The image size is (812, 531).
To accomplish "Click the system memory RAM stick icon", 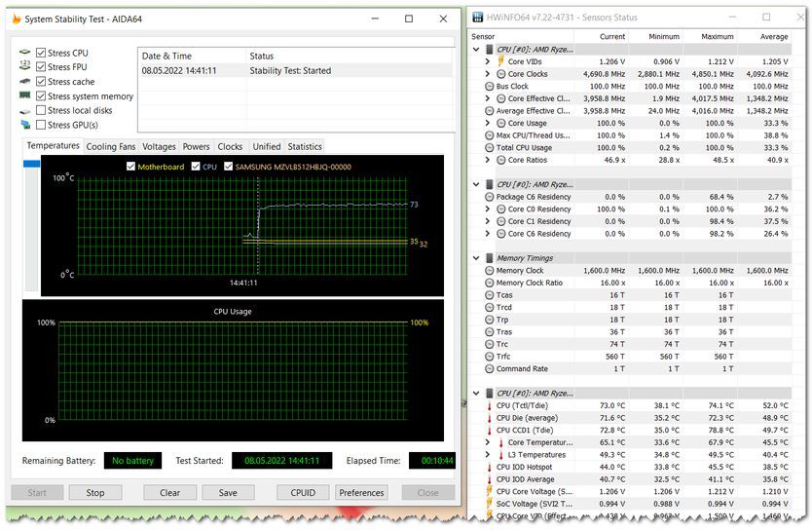I will click(x=24, y=96).
